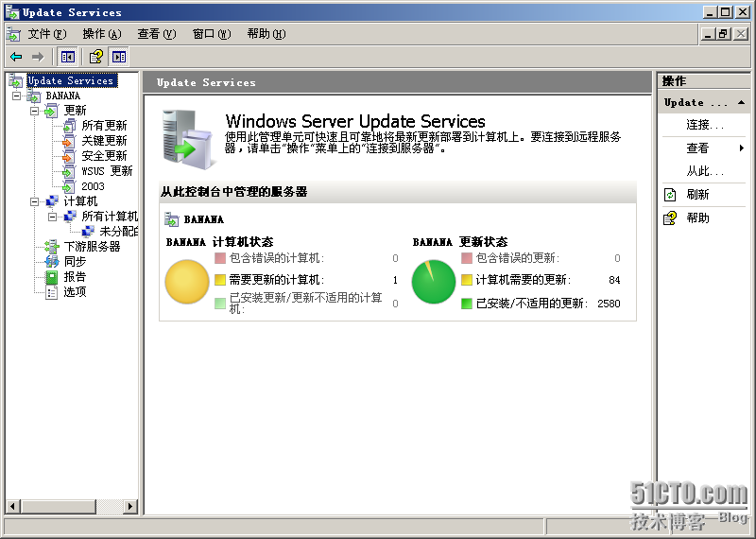Click tree pane scrollbar right arrow

tap(129, 506)
